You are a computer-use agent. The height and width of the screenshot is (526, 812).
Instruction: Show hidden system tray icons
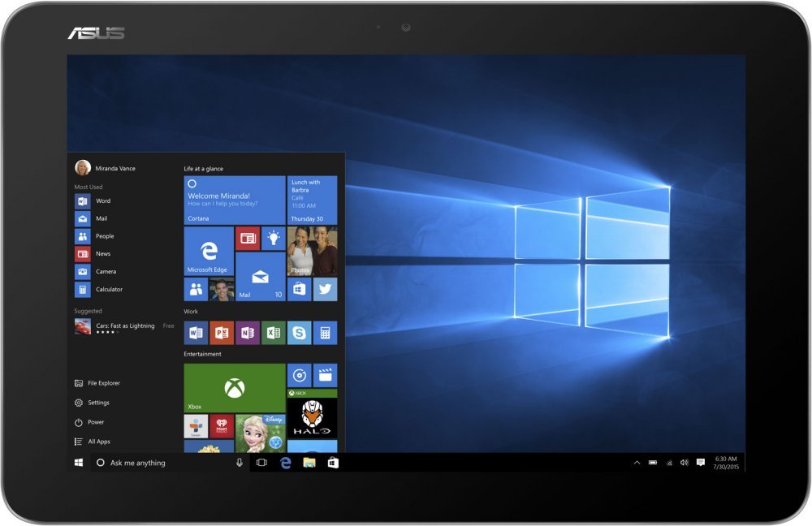[x=637, y=463]
